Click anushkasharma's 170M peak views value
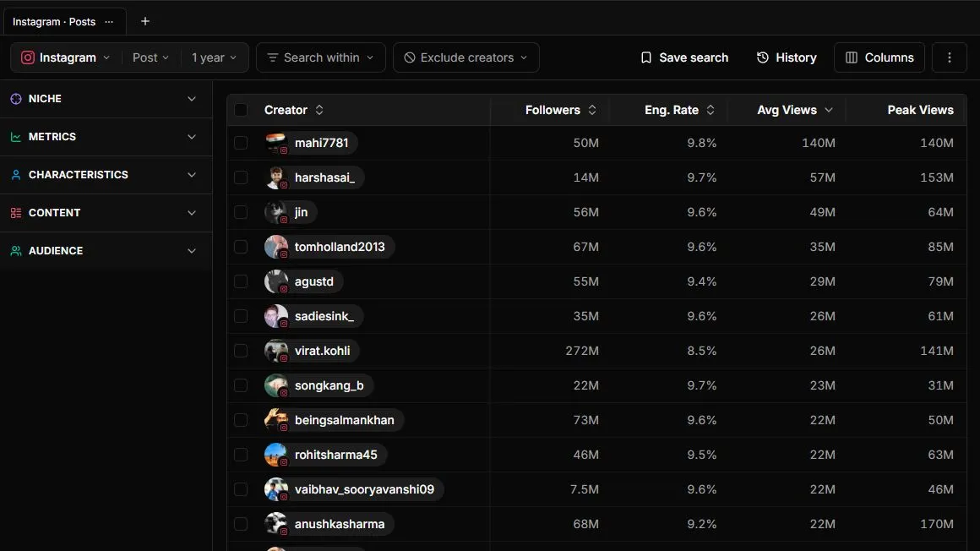Screen dimensions: 980x551 pyautogui.click(x=936, y=524)
